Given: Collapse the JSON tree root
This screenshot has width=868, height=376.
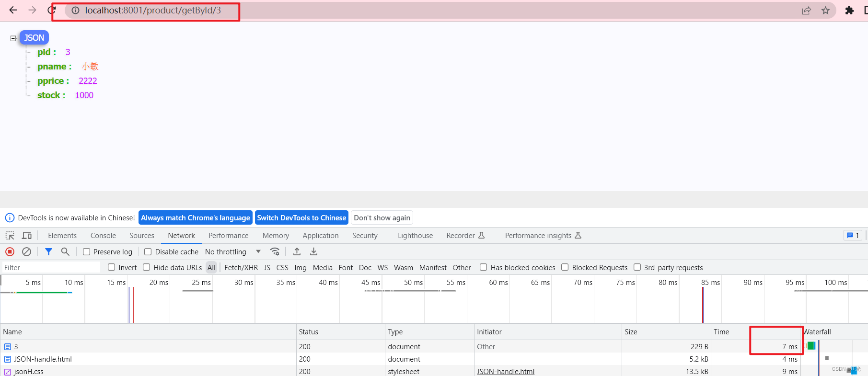Looking at the screenshot, I should (x=13, y=38).
